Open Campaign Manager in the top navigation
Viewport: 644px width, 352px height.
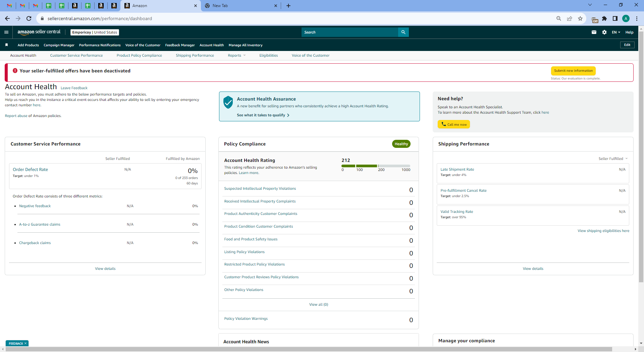[59, 45]
